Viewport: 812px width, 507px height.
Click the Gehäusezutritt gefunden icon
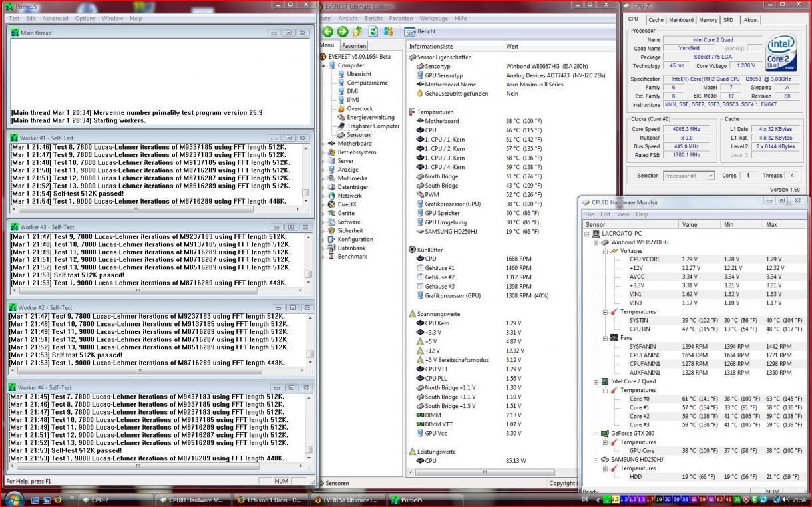click(x=420, y=94)
